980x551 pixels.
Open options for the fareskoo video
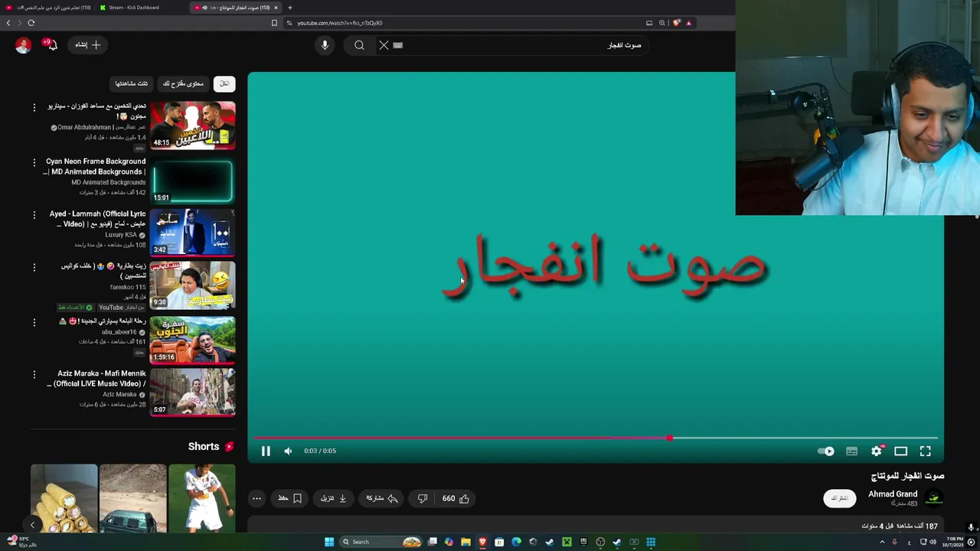[34, 268]
